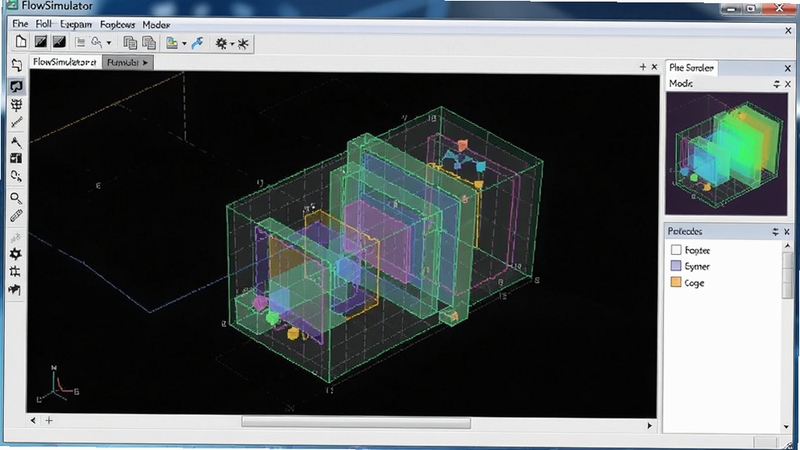Select the pick hammer tool in sidebar
Viewport: 800px width, 450px height.
pyautogui.click(x=16, y=142)
